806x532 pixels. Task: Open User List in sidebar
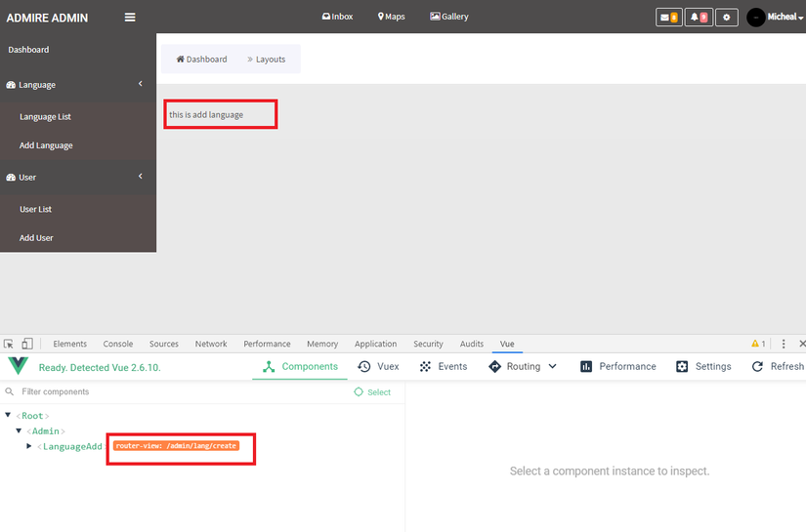click(35, 210)
